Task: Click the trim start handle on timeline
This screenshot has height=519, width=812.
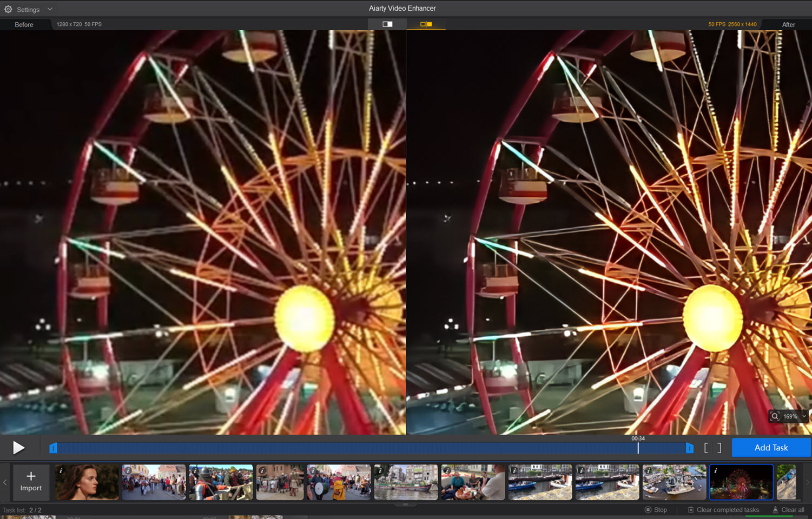Action: click(53, 448)
